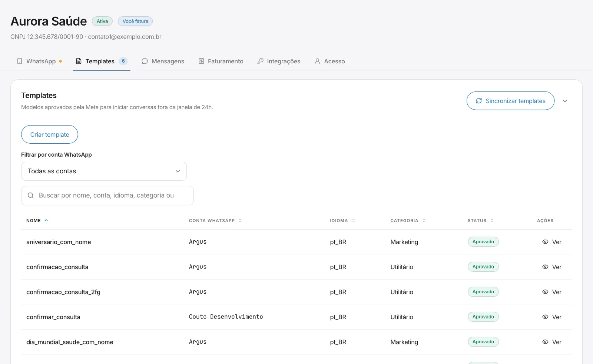This screenshot has height=364, width=593.
Task: Click the key icon on Integrações
Action: coord(261,61)
